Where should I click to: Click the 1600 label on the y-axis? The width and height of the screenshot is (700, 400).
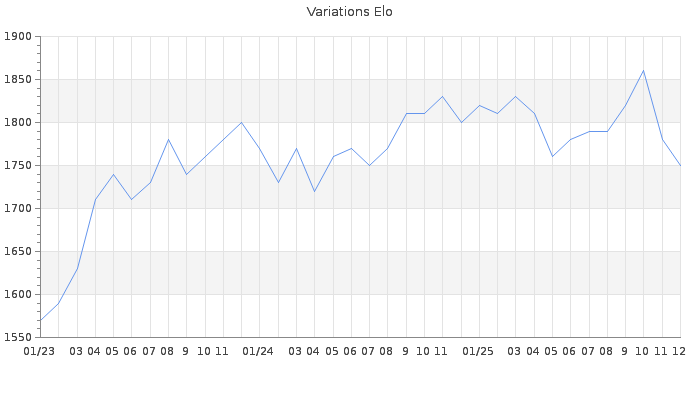[17, 295]
